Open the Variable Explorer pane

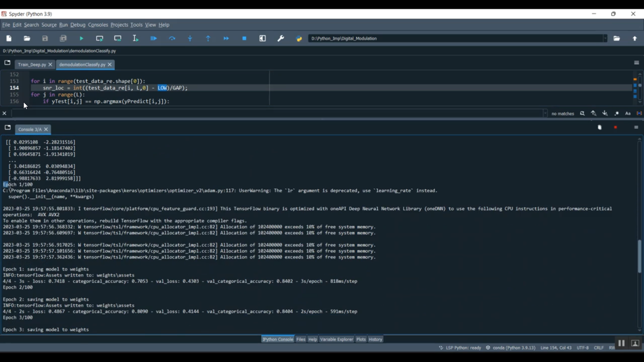pos(336,339)
